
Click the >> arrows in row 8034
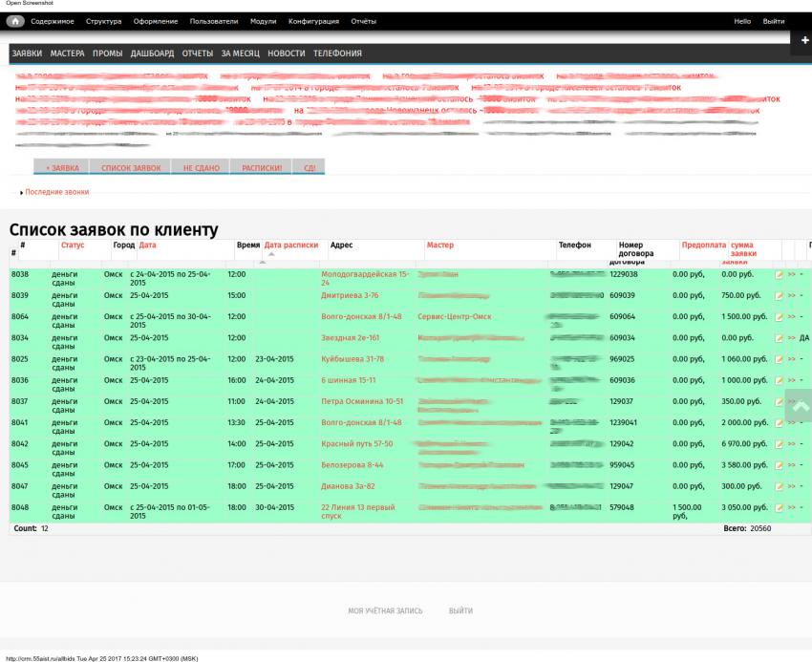[791, 338]
